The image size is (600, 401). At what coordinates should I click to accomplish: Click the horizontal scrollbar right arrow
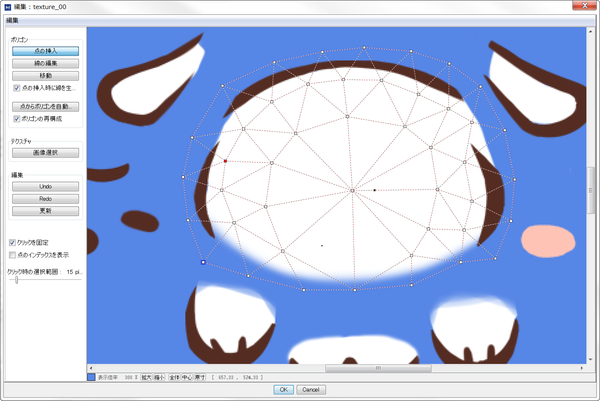pos(582,368)
